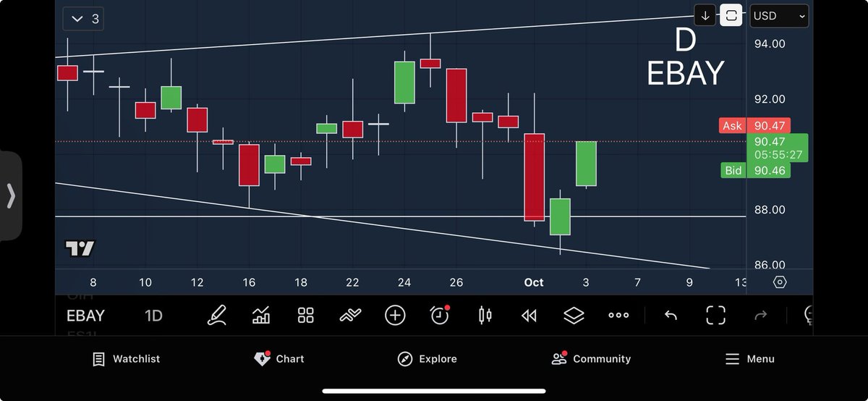Open the layout grid icon
Image resolution: width=868 pixels, height=401 pixels.
tap(306, 315)
